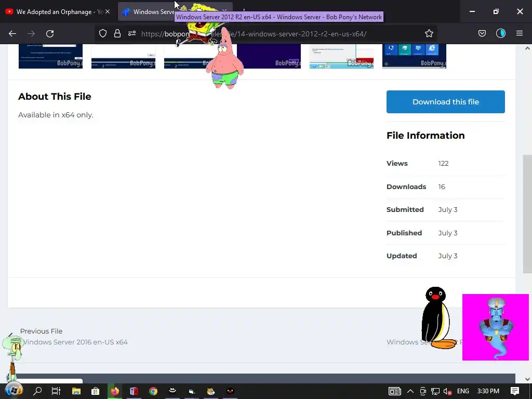Open the thumbnail with red panel
This screenshot has width=532, height=399.
pos(341,56)
